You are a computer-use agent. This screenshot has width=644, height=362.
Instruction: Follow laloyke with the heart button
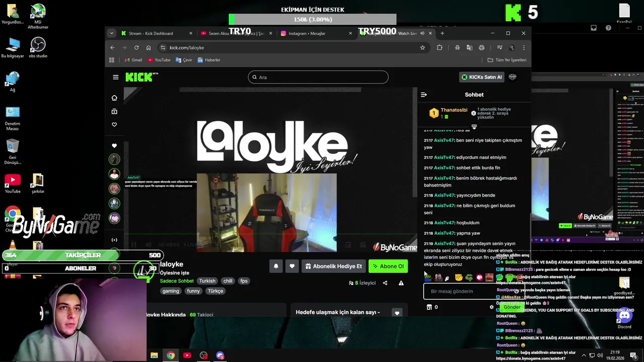click(x=292, y=266)
